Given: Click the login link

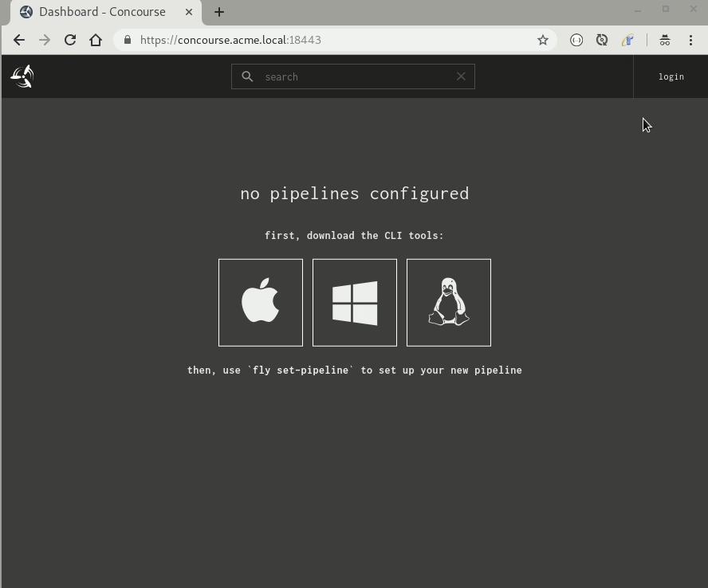Looking at the screenshot, I should [671, 76].
